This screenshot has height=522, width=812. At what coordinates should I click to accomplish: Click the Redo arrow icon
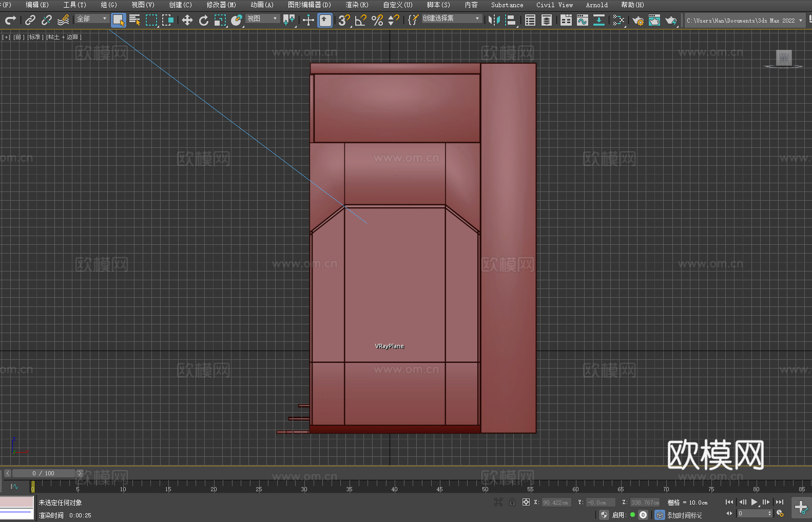point(10,20)
